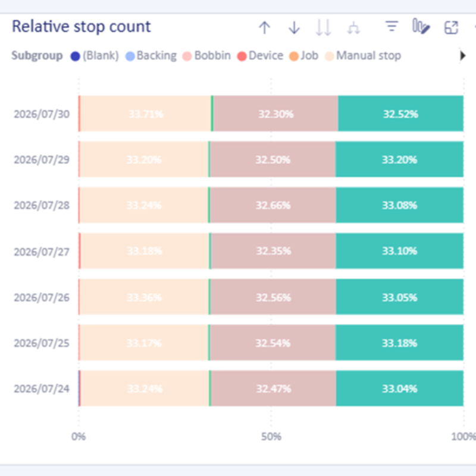Click Device legend entry
476x476 pixels.
[x=260, y=56]
